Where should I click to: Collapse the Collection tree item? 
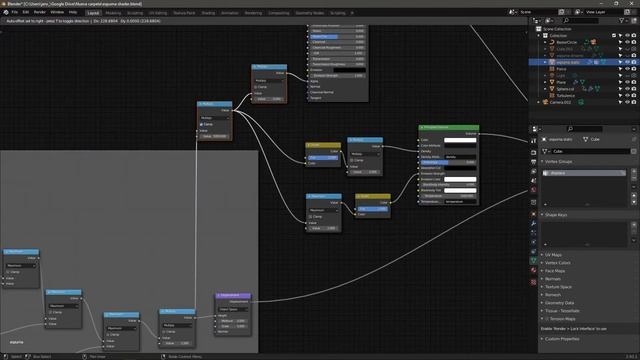(x=539, y=36)
